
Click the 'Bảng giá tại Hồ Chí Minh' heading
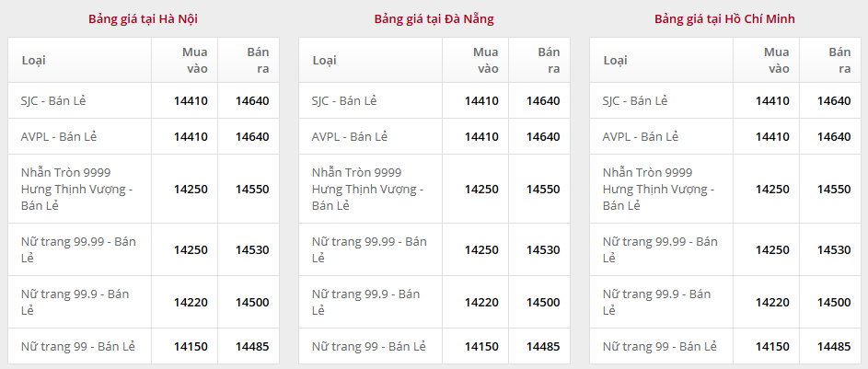coord(724,18)
